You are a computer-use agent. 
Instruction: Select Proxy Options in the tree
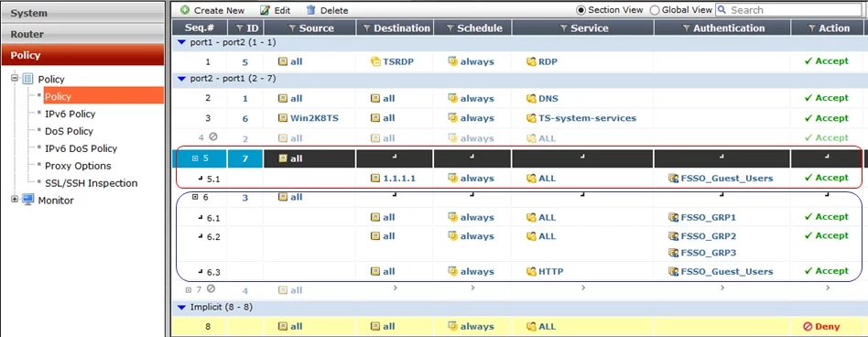click(x=78, y=166)
